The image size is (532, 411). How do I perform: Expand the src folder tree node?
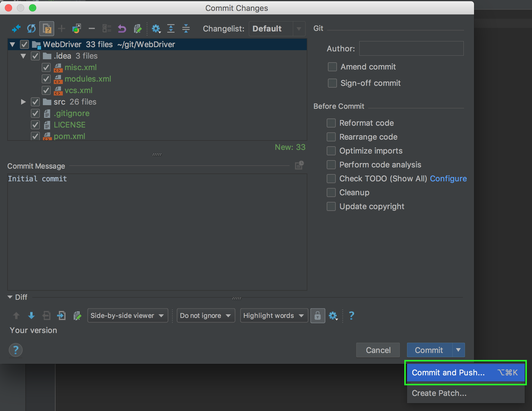[23, 102]
